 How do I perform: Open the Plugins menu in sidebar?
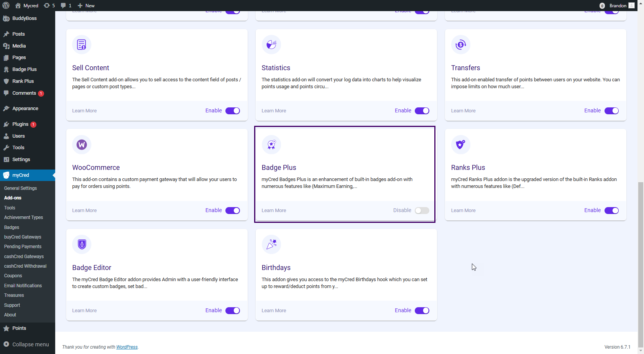pos(20,124)
